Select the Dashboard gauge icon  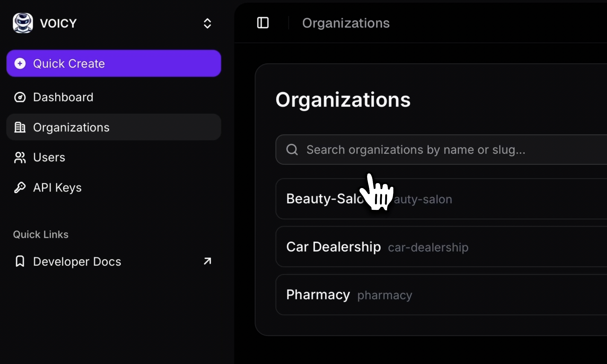pyautogui.click(x=19, y=97)
